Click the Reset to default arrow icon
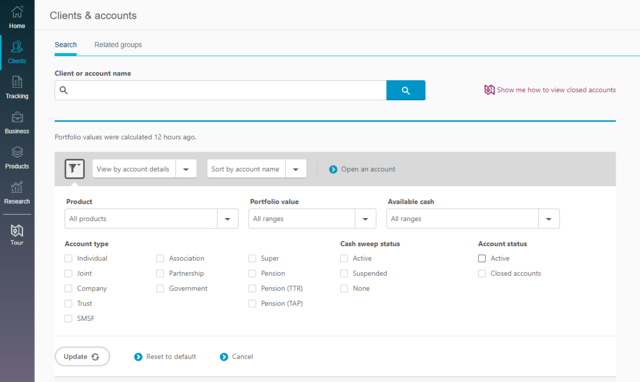This screenshot has height=382, width=640. (x=138, y=357)
